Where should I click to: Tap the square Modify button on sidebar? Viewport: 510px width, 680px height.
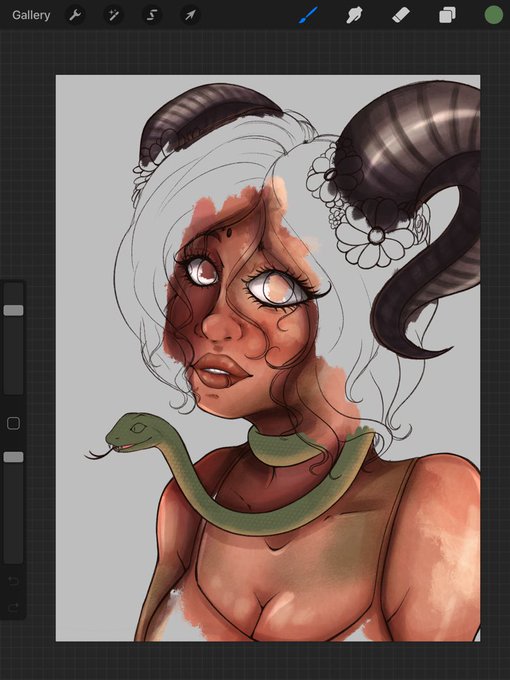(x=13, y=423)
